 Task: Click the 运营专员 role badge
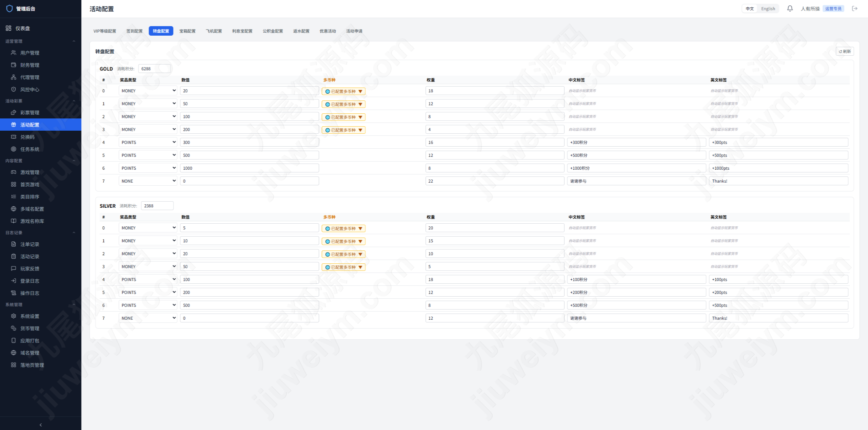pos(833,8)
